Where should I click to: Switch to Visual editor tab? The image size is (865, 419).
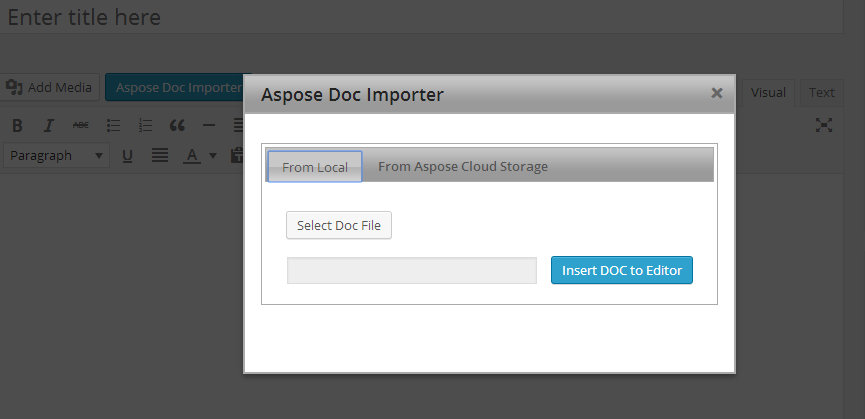(768, 93)
